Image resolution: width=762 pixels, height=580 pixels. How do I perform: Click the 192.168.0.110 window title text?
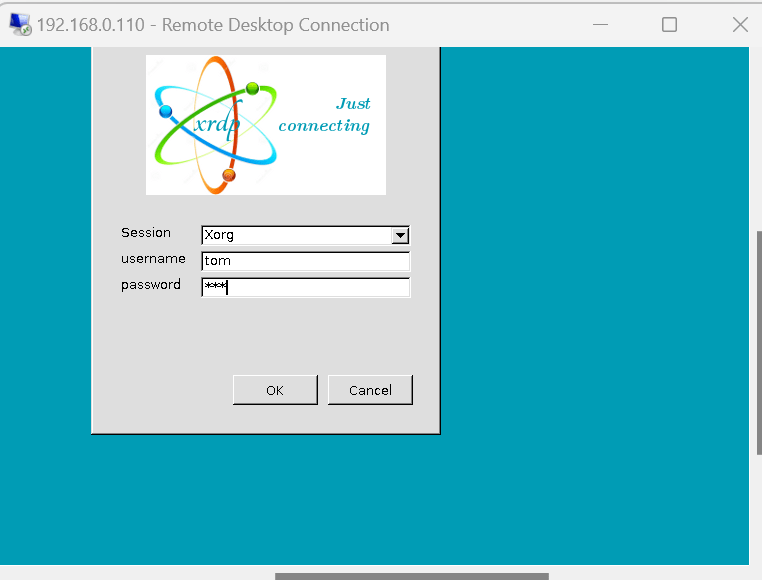pos(213,25)
